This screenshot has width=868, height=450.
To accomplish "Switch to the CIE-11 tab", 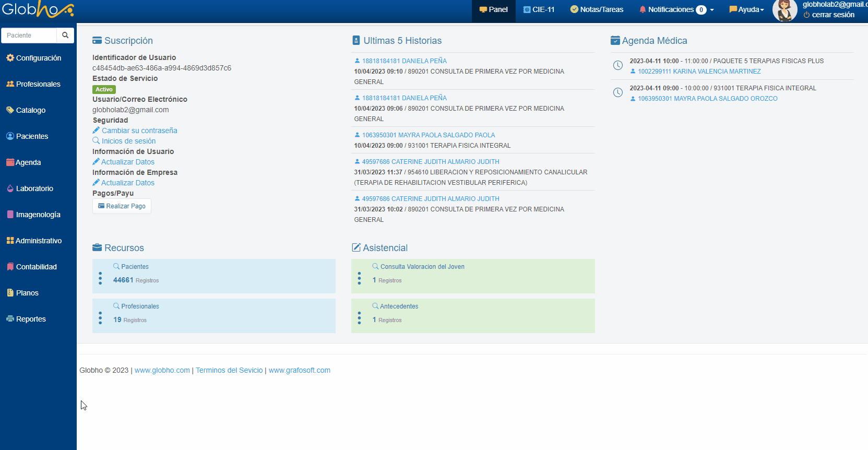I will (x=539, y=9).
